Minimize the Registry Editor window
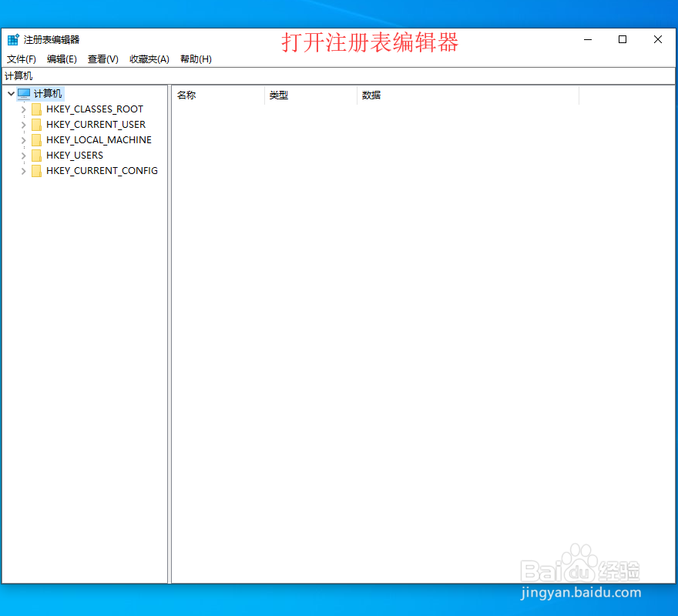Screen dimensions: 678x616 (x=588, y=39)
